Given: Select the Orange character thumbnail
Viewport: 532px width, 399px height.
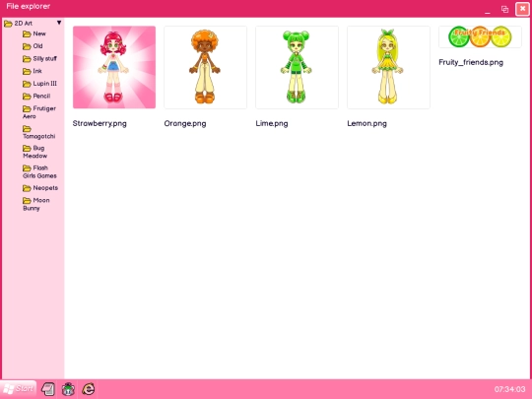Looking at the screenshot, I should 206,67.
